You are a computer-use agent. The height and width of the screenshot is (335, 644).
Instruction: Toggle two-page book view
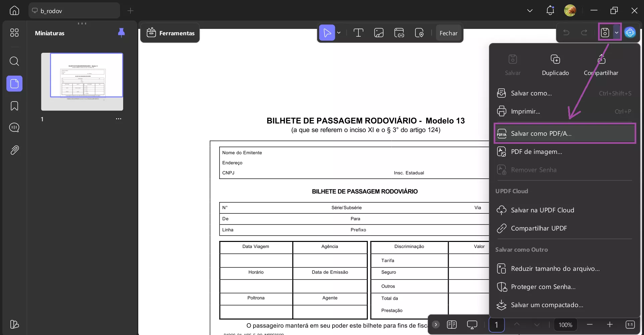[x=452, y=325]
